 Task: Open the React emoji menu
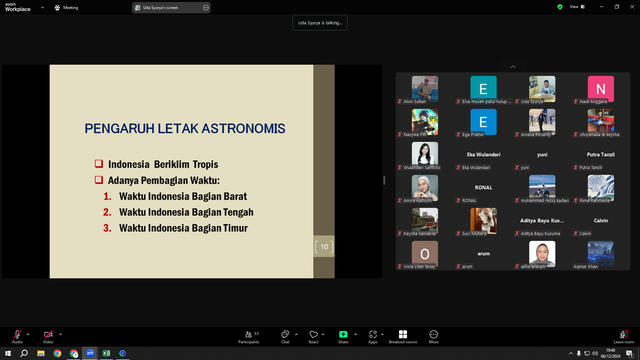pyautogui.click(x=313, y=337)
